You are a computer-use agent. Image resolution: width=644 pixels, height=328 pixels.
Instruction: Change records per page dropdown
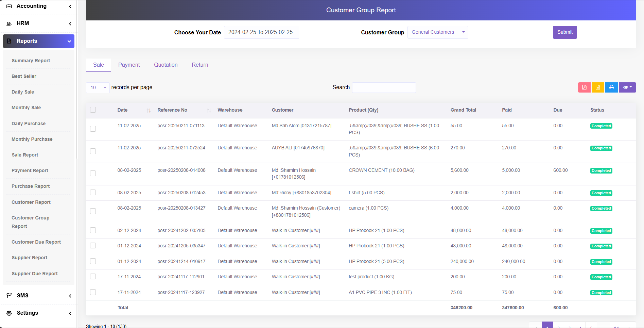(x=98, y=87)
